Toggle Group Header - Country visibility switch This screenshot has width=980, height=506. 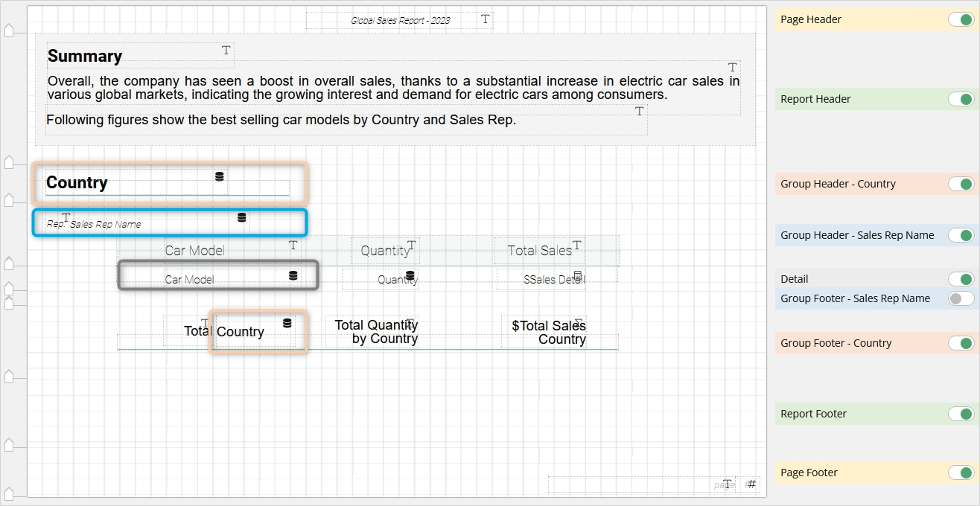pyautogui.click(x=961, y=184)
